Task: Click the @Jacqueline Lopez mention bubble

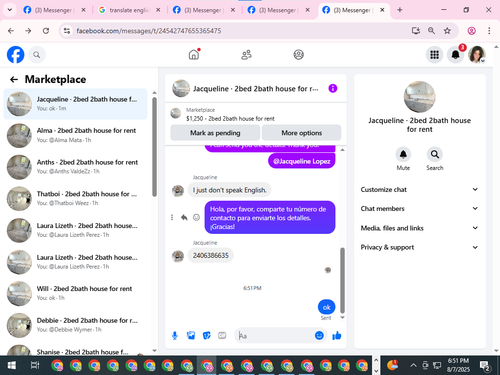Action: coord(302,161)
